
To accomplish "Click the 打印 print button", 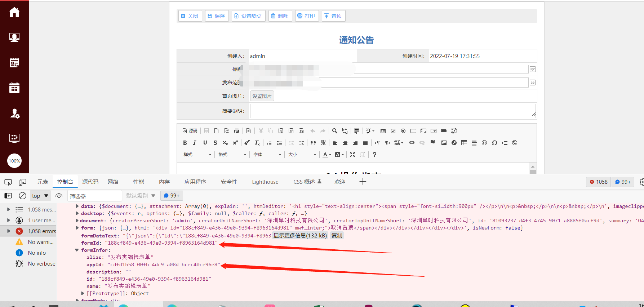I will (x=307, y=16).
